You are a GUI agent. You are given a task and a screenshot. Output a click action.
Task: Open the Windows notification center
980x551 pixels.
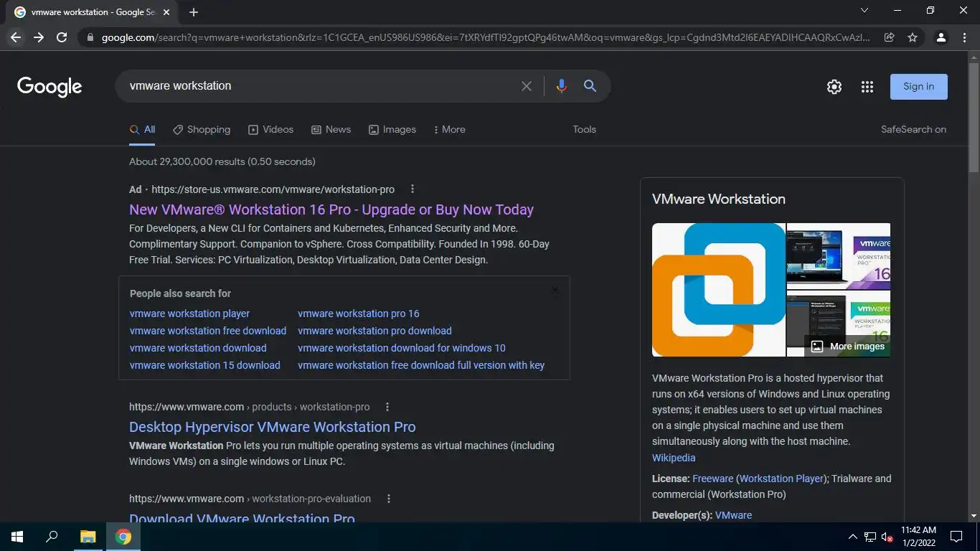point(956,537)
